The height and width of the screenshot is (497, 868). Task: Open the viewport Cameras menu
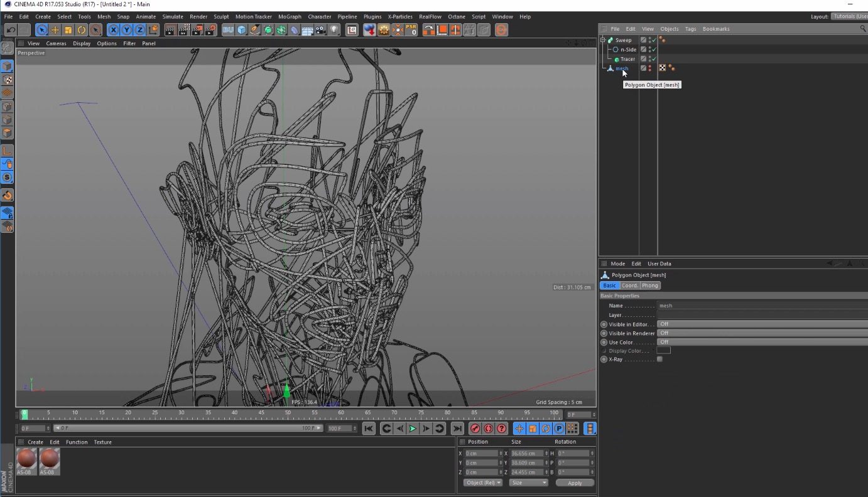point(56,43)
